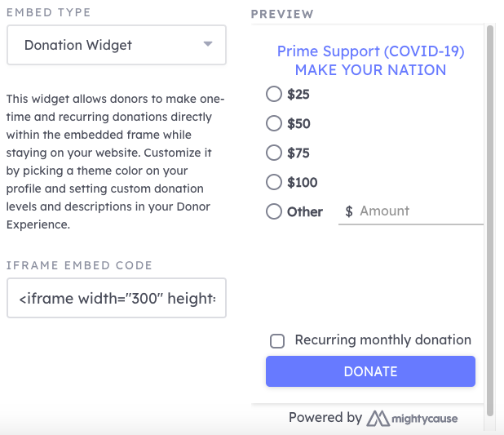Select the $100 donation radio button
This screenshot has height=435, width=504.
click(x=274, y=182)
